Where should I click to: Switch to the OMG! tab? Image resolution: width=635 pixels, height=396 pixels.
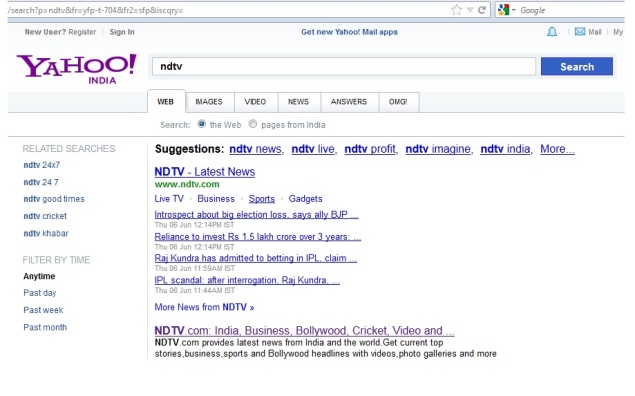coord(398,102)
